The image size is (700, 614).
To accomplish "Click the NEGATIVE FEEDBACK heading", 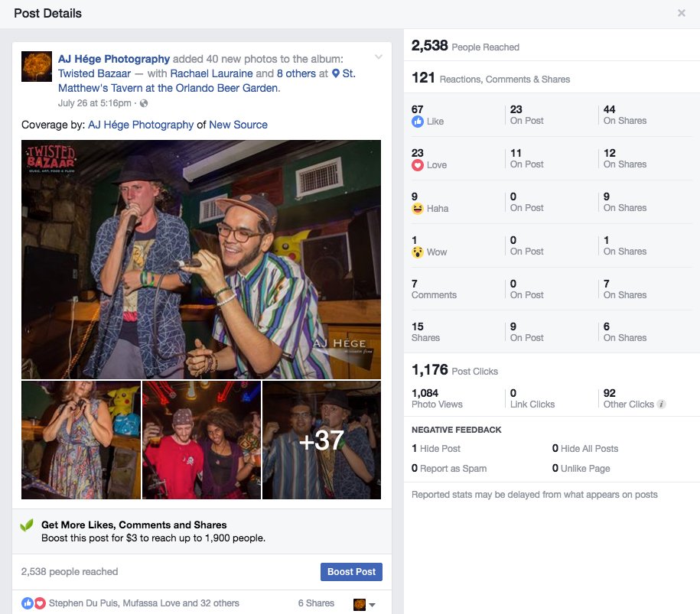I will point(456,430).
